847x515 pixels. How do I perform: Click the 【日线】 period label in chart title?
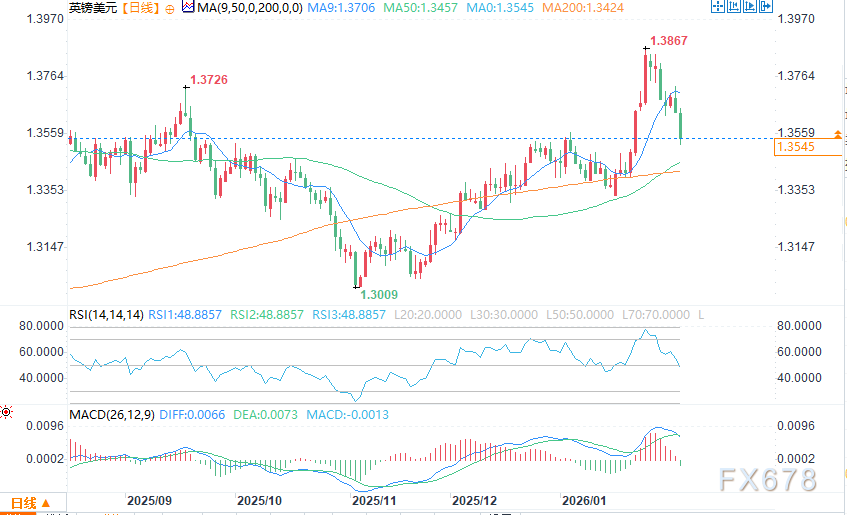pos(140,9)
